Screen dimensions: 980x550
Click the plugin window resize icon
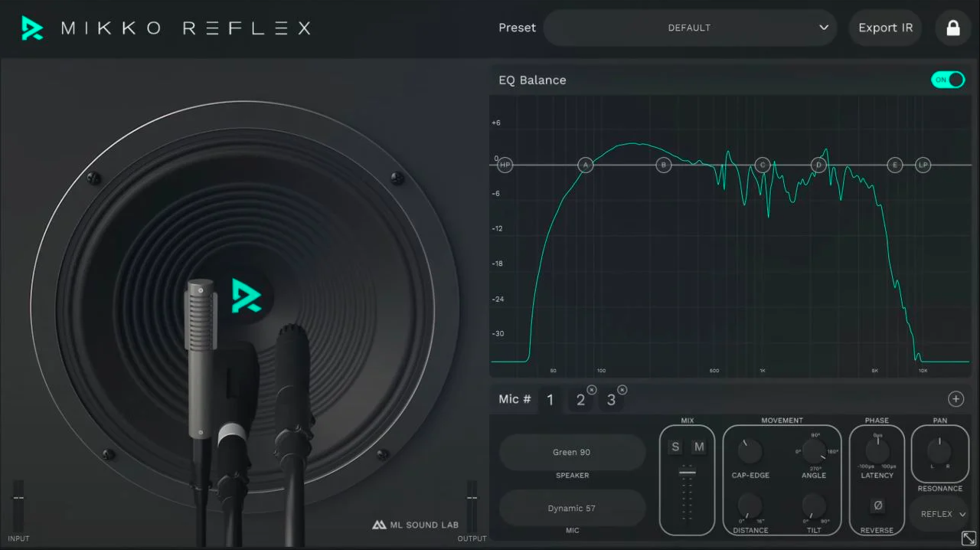tap(969, 538)
